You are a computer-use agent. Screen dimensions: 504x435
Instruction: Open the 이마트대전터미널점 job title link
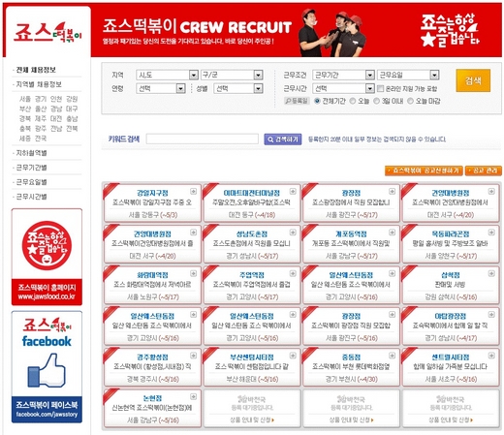252,193
